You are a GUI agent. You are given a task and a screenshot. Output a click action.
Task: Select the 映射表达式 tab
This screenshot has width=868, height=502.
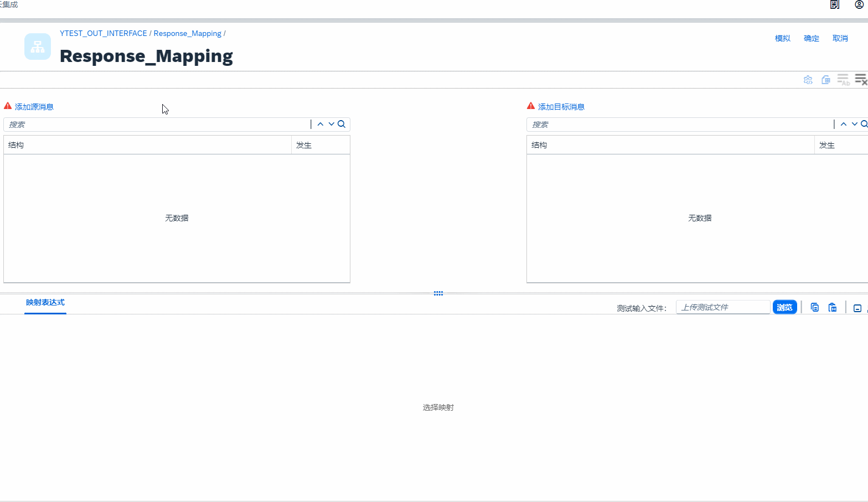[45, 303]
